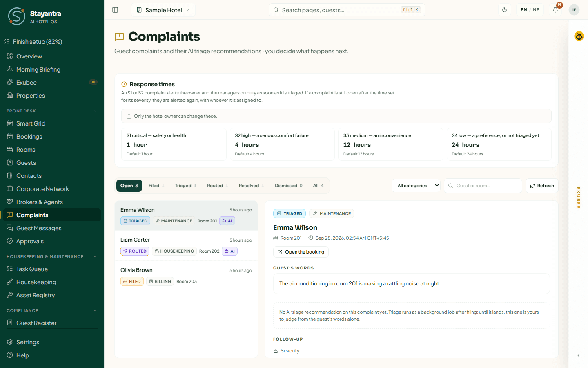Open the All categories dropdown
The height and width of the screenshot is (368, 588).
(x=416, y=186)
